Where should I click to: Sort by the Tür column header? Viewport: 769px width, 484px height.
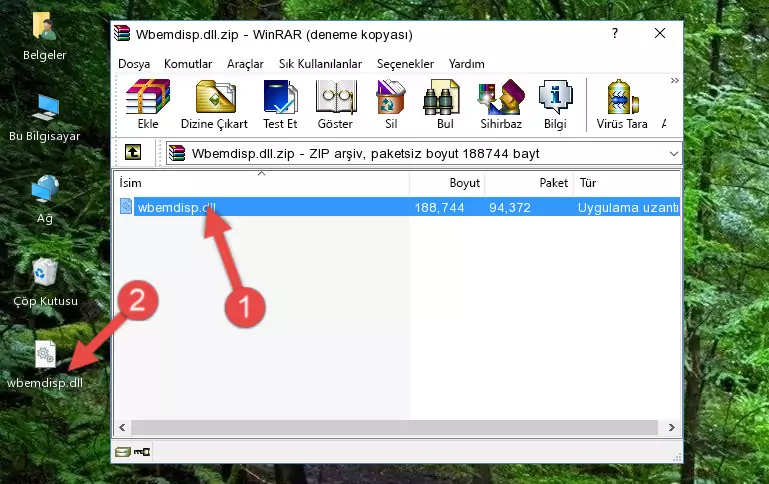point(627,182)
